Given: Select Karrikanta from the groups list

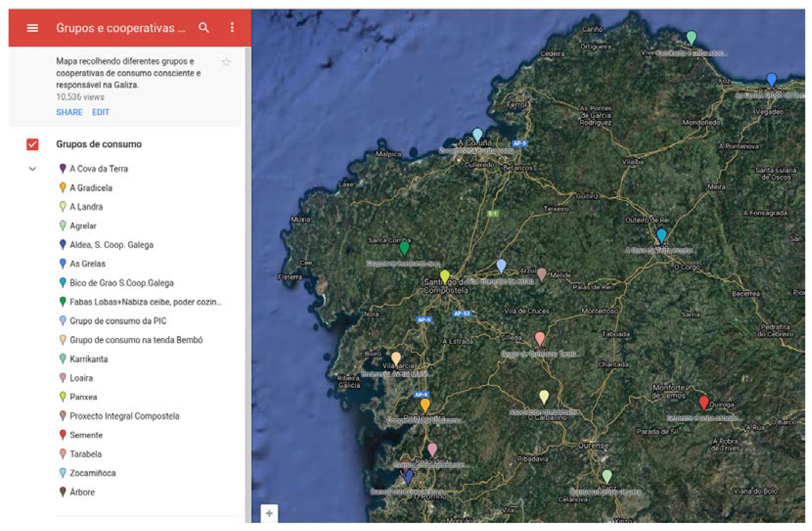Looking at the screenshot, I should pyautogui.click(x=89, y=359).
